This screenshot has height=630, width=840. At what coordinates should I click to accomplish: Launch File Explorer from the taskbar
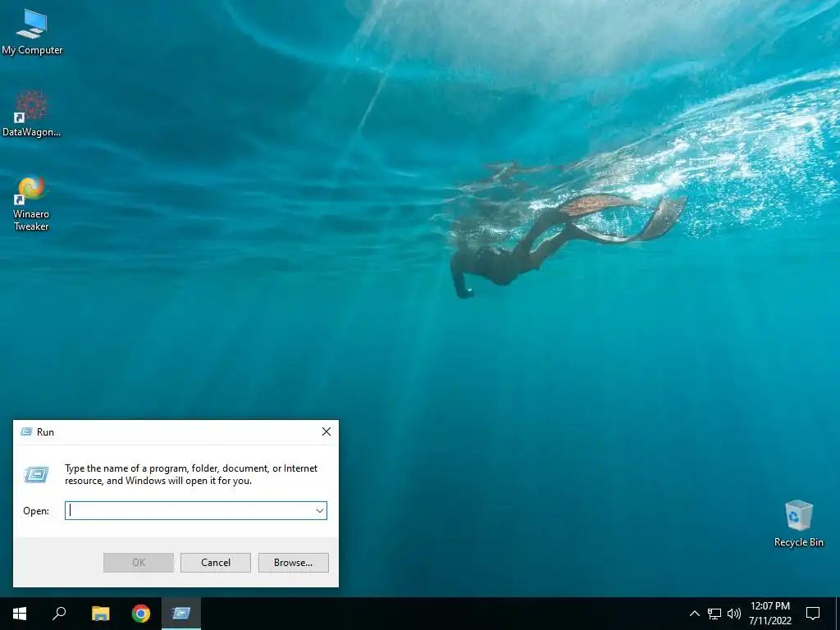click(x=100, y=614)
